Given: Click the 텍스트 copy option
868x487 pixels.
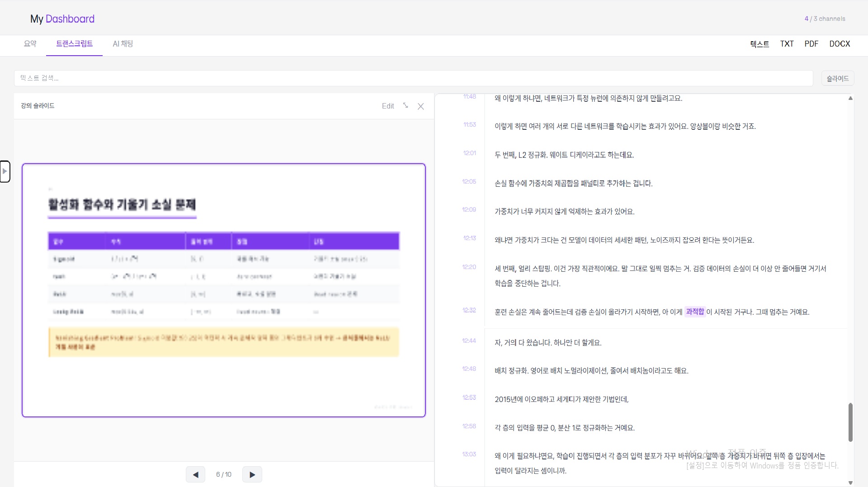Looking at the screenshot, I should coord(759,44).
